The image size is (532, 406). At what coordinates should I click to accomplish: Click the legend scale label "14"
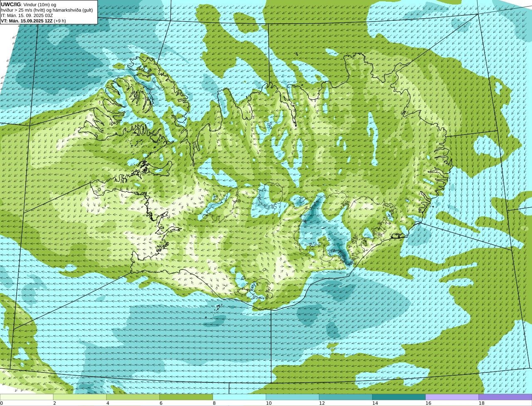click(375, 403)
